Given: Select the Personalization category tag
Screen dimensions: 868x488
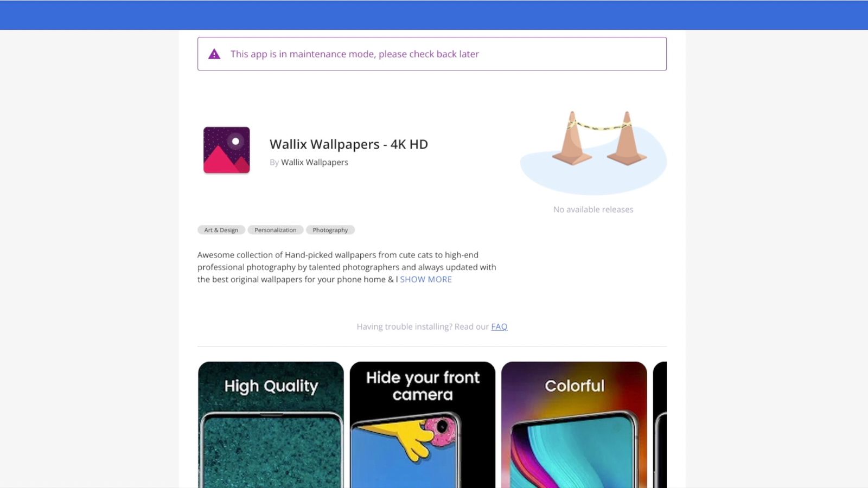Looking at the screenshot, I should [275, 230].
